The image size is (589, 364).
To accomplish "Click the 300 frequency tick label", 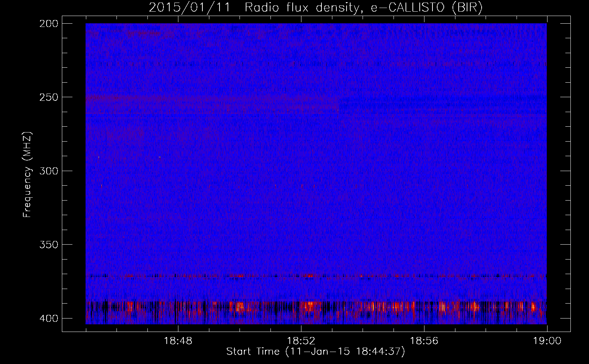I will pos(49,171).
